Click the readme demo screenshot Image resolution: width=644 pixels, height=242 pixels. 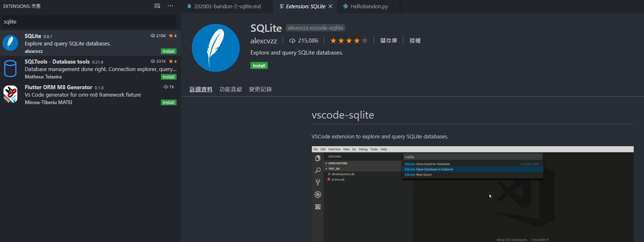(473, 194)
